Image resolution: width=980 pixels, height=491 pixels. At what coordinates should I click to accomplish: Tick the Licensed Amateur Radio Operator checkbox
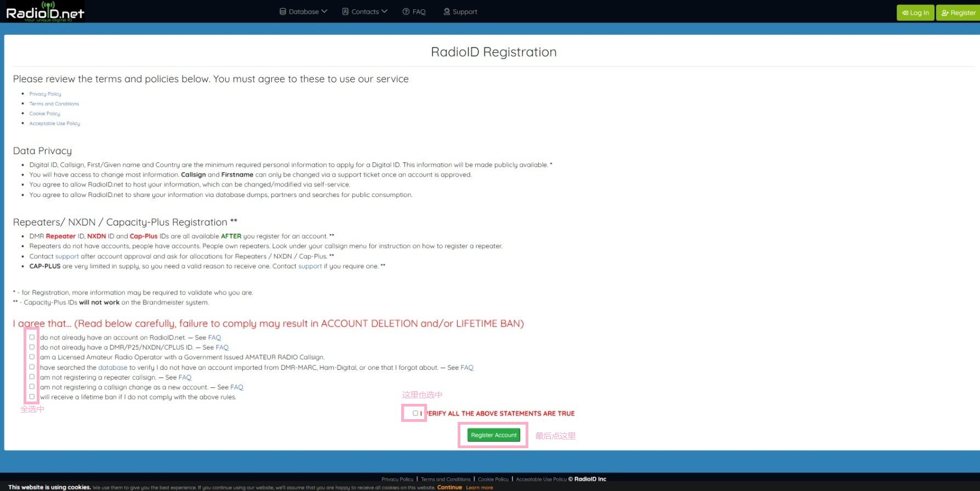(32, 357)
